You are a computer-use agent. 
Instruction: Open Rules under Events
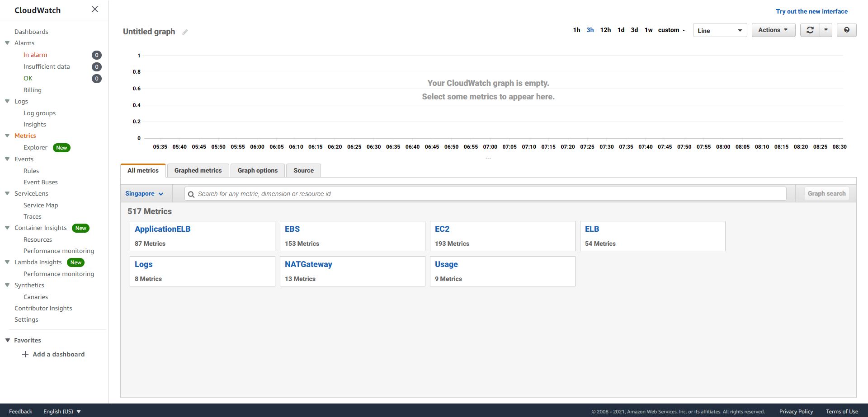pyautogui.click(x=31, y=171)
